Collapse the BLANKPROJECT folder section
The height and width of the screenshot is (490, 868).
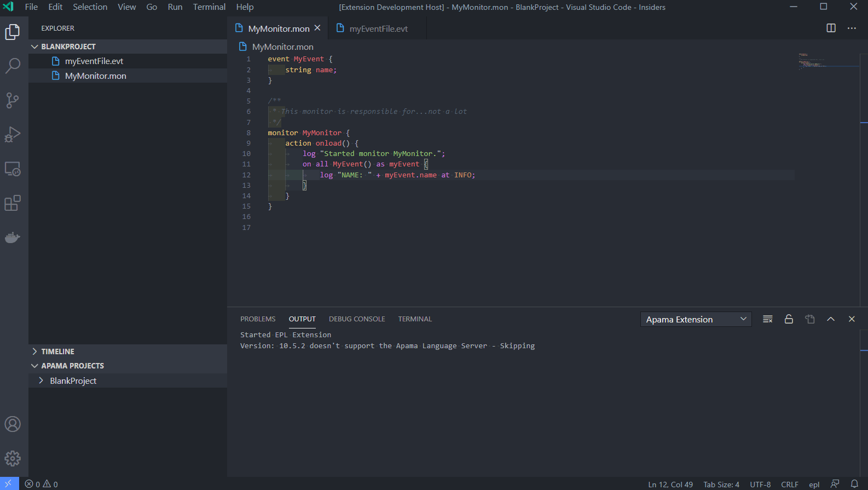pos(129,47)
